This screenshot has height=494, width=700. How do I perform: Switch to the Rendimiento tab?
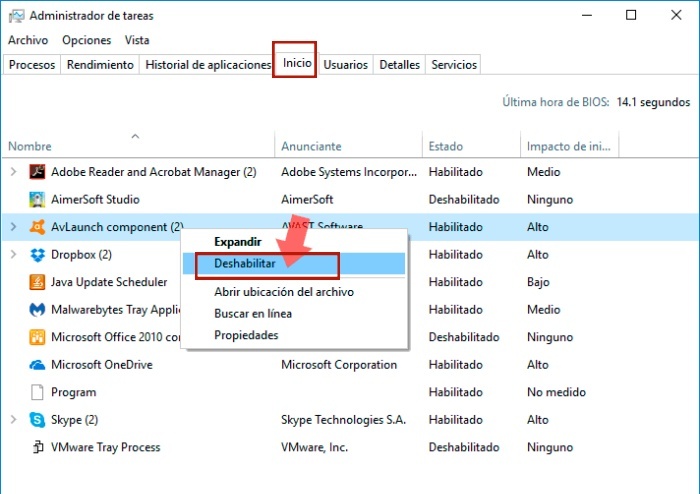tap(100, 65)
